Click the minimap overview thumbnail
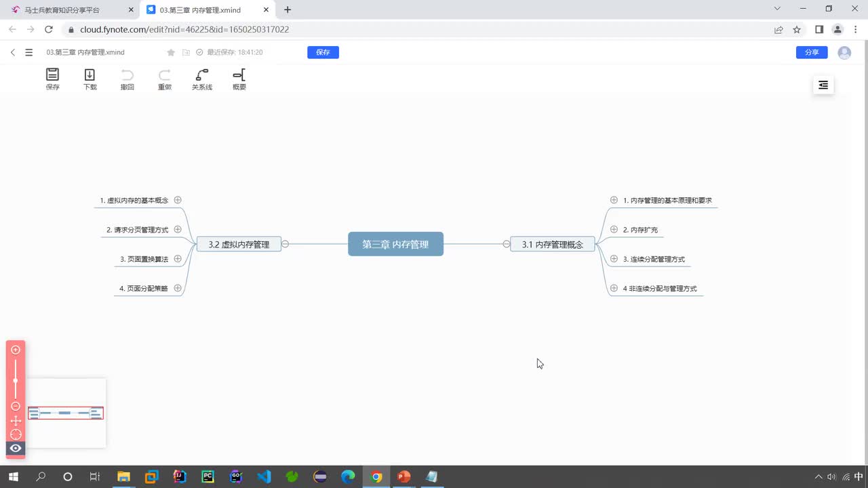868x488 pixels. [66, 413]
